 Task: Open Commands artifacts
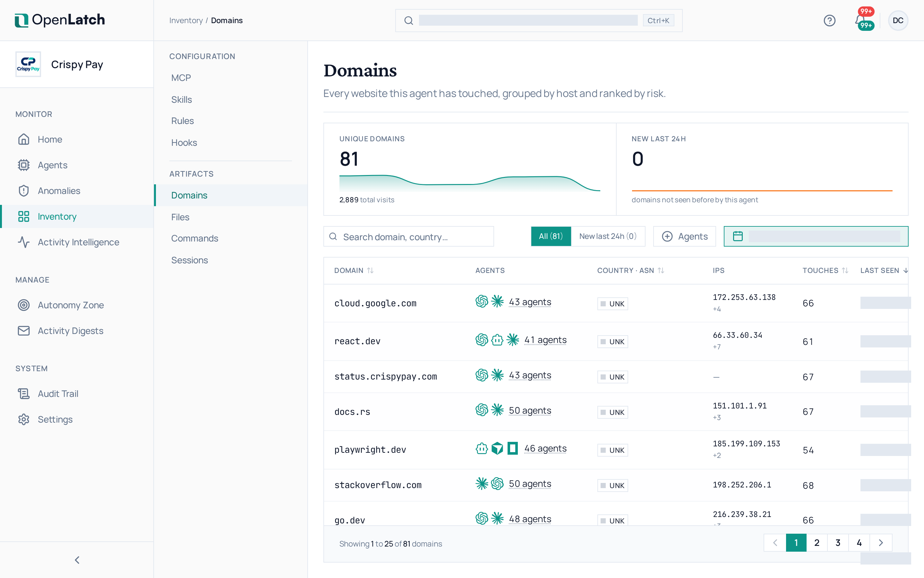pos(231,238)
